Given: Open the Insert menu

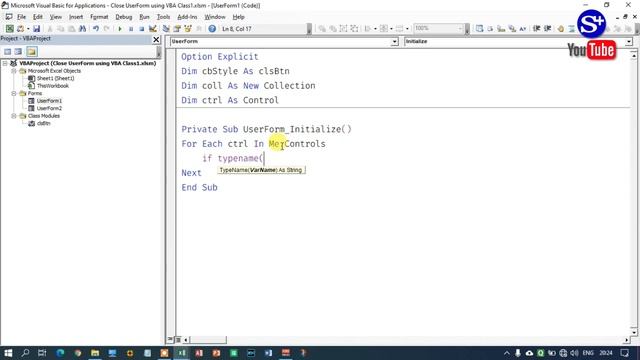Looking at the screenshot, I should (76, 17).
